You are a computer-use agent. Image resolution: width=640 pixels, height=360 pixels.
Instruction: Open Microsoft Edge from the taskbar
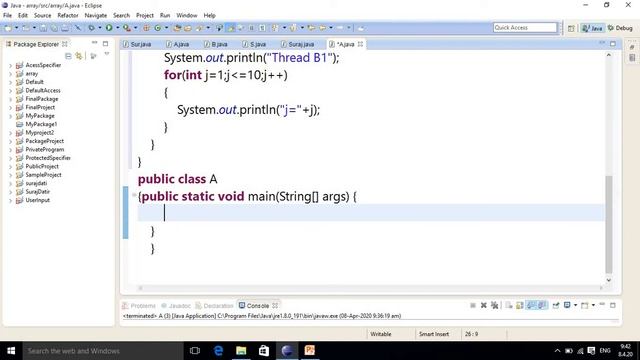218,351
